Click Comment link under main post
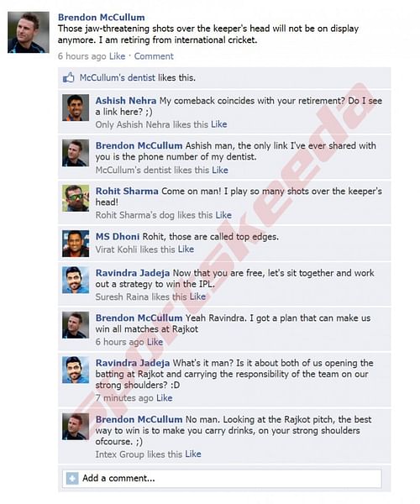Image resolution: width=420 pixels, height=504 pixels. (154, 56)
